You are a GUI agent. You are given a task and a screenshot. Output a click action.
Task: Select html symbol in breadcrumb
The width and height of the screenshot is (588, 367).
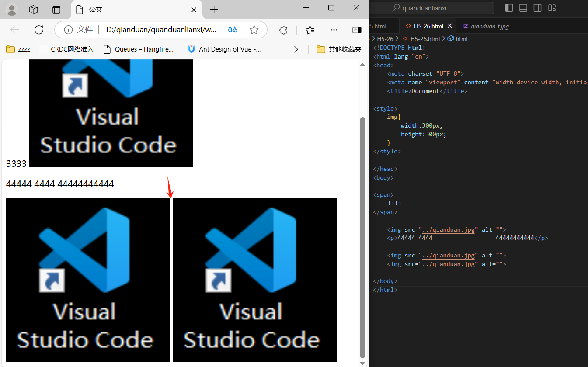point(458,39)
